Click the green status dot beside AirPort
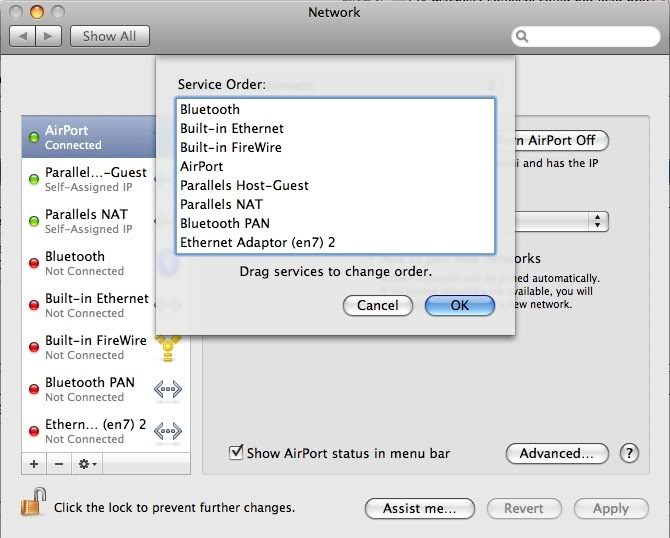The height and width of the screenshot is (538, 670). pyautogui.click(x=34, y=138)
